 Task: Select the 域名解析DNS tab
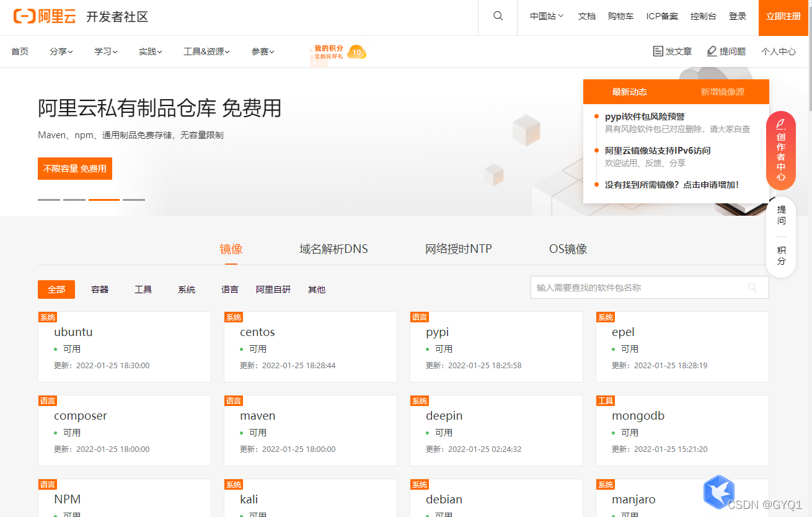point(333,249)
